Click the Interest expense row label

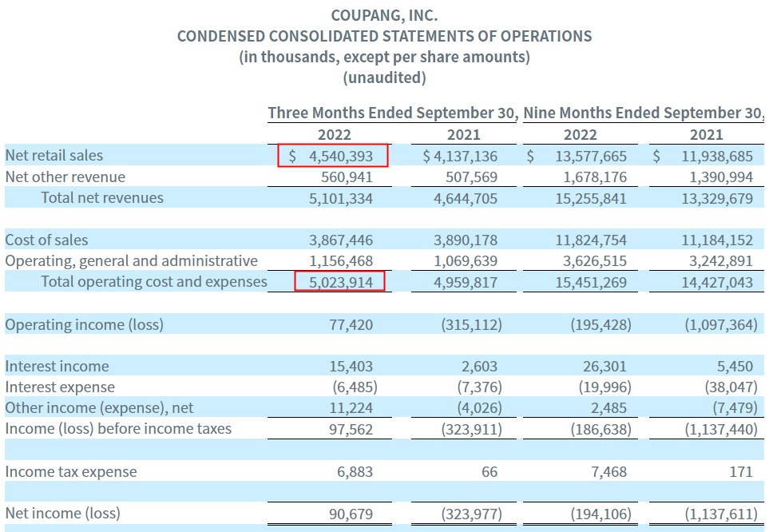pos(60,387)
